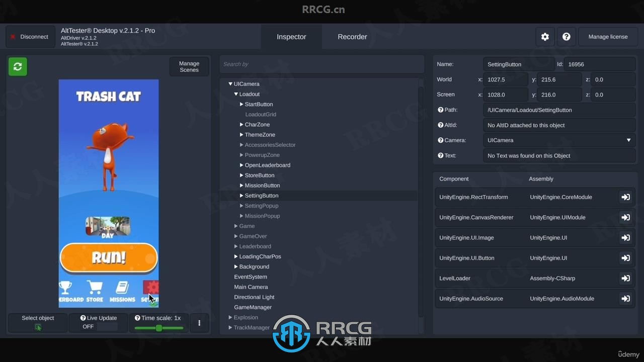This screenshot has height=362, width=644.
Task: Open the three-dot more options menu
Action: 199,323
